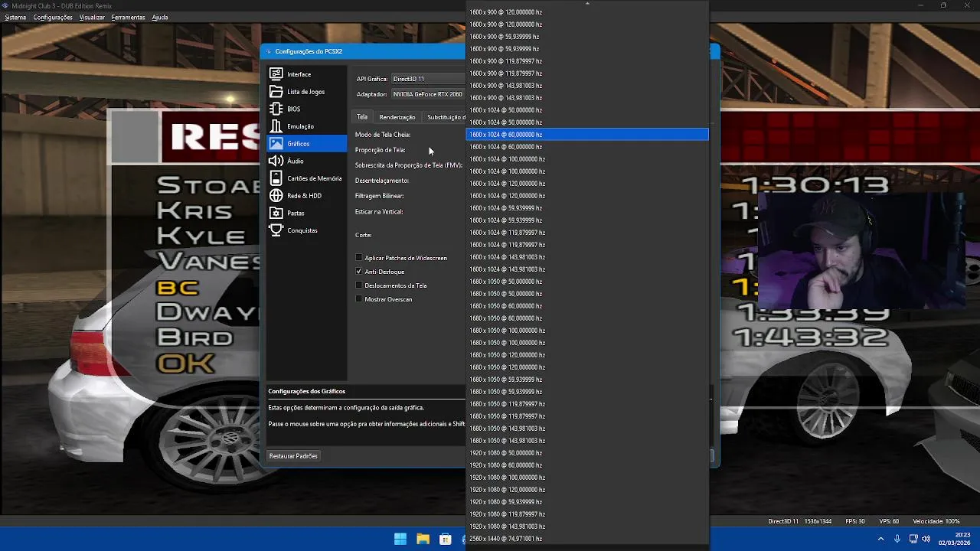The height and width of the screenshot is (551, 980).
Task: Click the Modo de Tela Cheia label
Action: 383,135
